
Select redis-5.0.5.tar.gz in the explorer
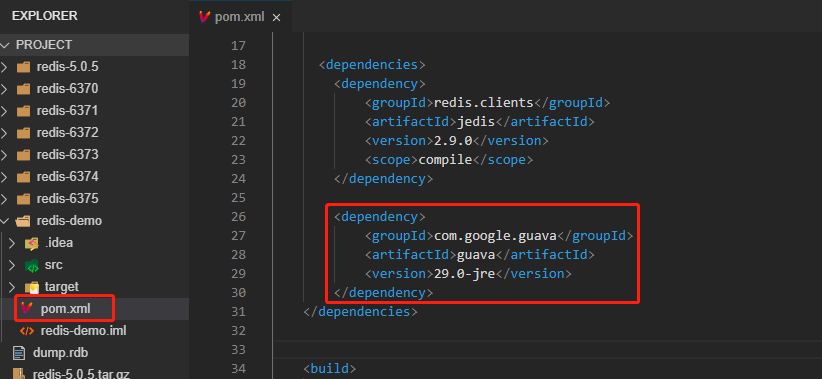81,374
